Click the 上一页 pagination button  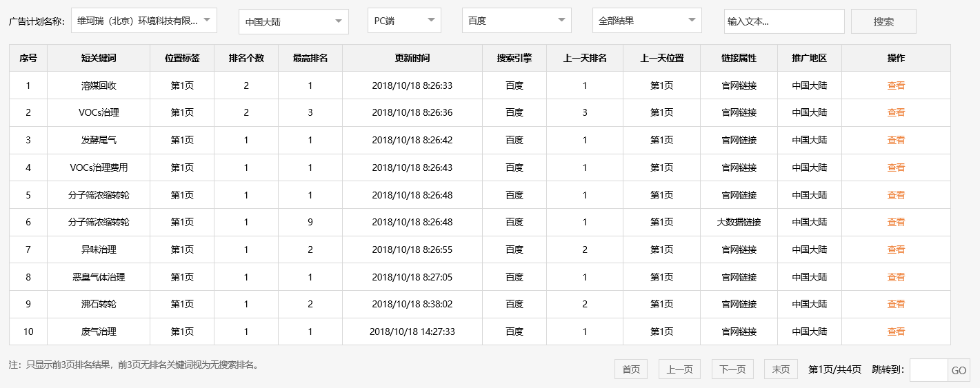coord(679,369)
